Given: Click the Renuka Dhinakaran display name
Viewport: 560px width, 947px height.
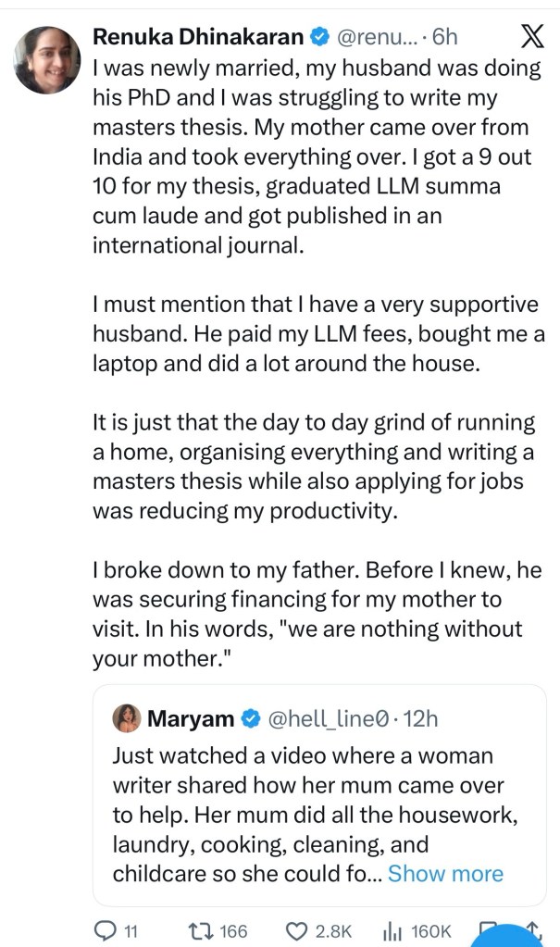Looking at the screenshot, I should click(x=198, y=38).
